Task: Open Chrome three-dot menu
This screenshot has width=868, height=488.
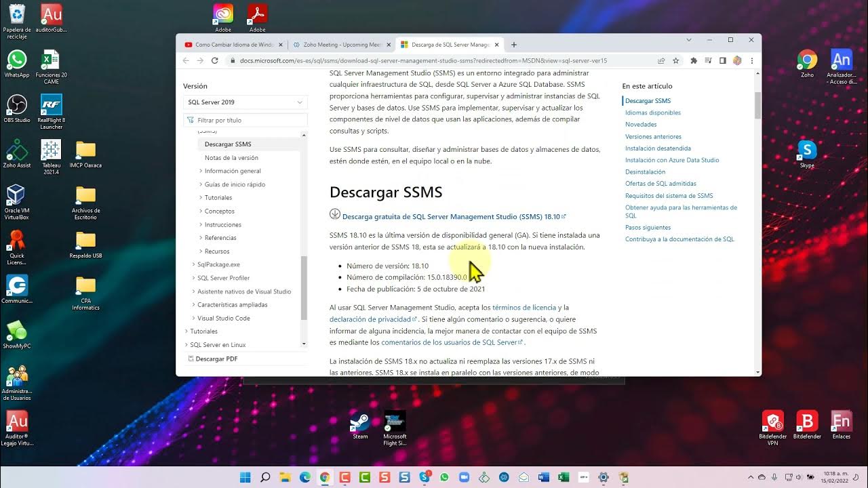Action: click(751, 60)
